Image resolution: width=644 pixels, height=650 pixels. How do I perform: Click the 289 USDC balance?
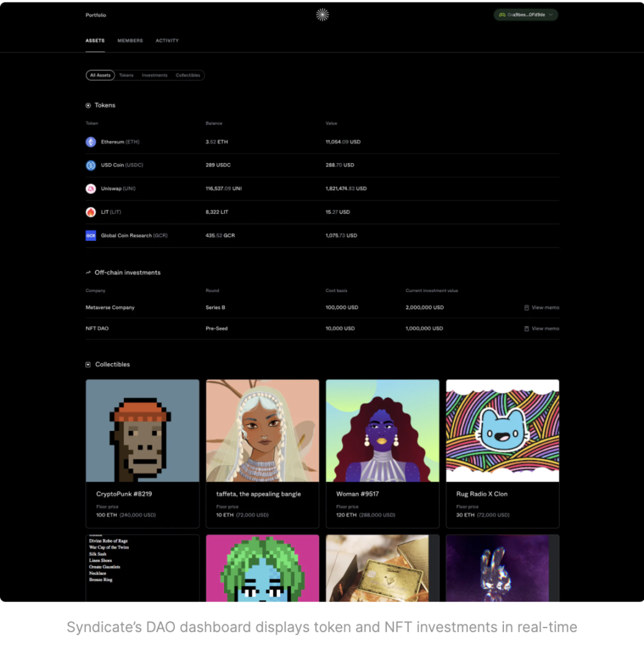tap(218, 165)
